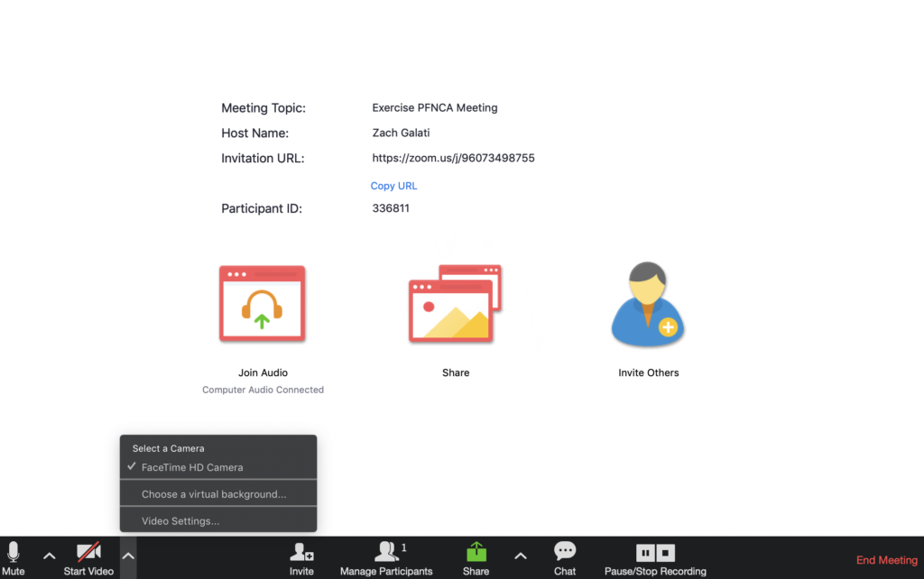Pause the recording

pos(644,553)
